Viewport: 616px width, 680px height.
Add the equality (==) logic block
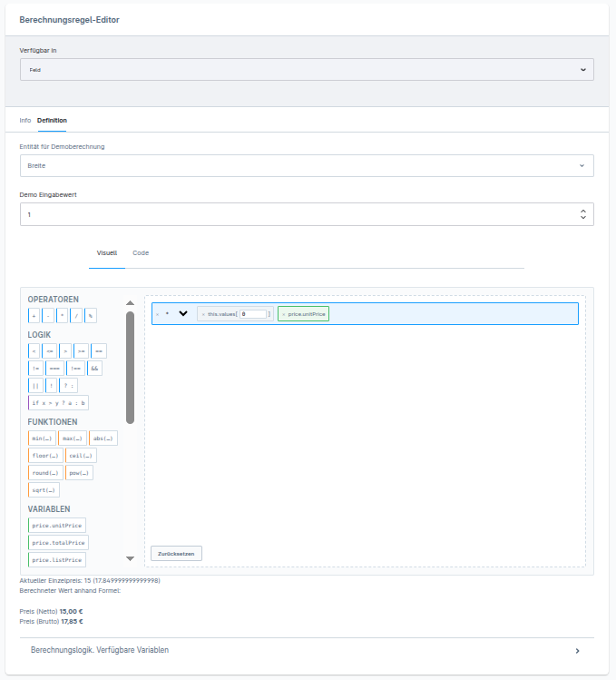coord(98,350)
